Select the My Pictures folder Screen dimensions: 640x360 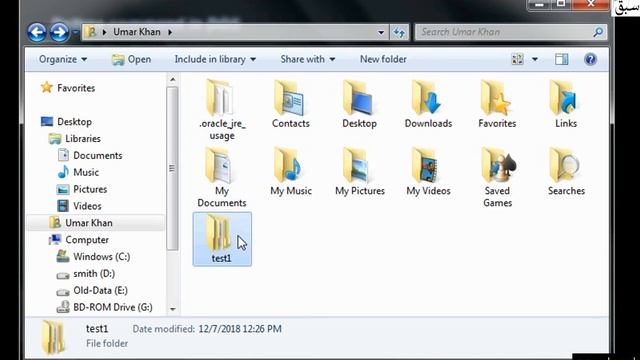[x=360, y=171]
